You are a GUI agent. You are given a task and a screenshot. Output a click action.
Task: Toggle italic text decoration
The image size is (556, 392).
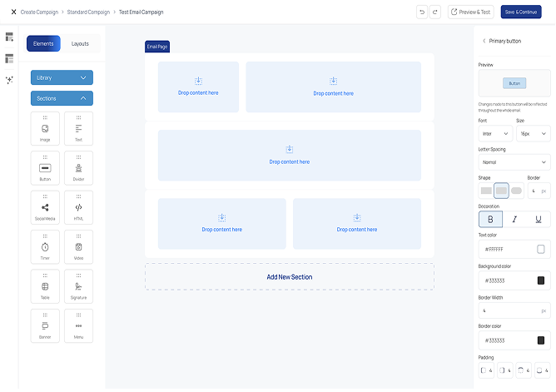pos(514,220)
